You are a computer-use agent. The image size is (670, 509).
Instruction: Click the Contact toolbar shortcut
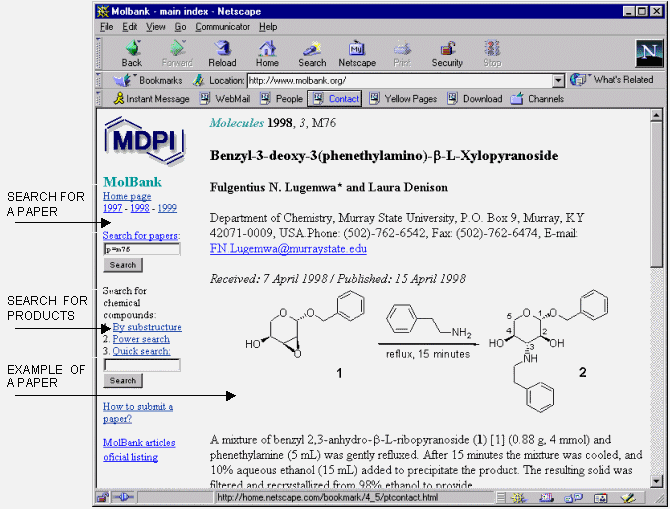(335, 99)
